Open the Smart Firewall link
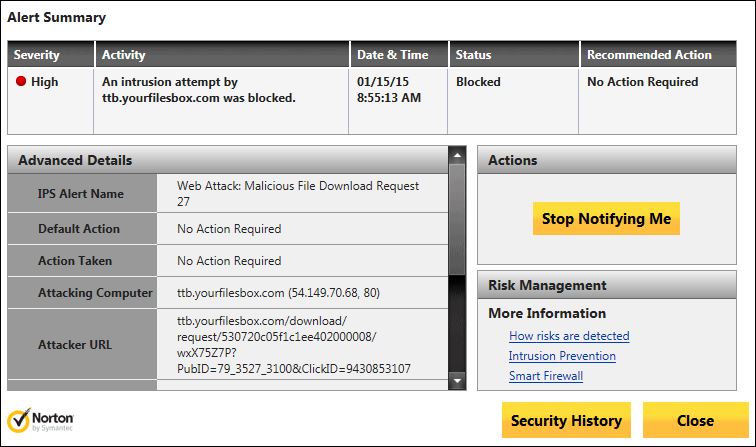 tap(546, 376)
